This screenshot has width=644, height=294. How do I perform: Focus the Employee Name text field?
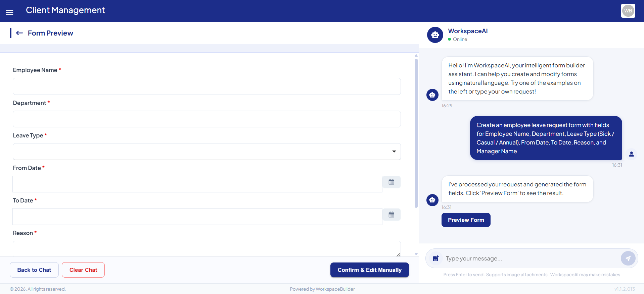207,86
